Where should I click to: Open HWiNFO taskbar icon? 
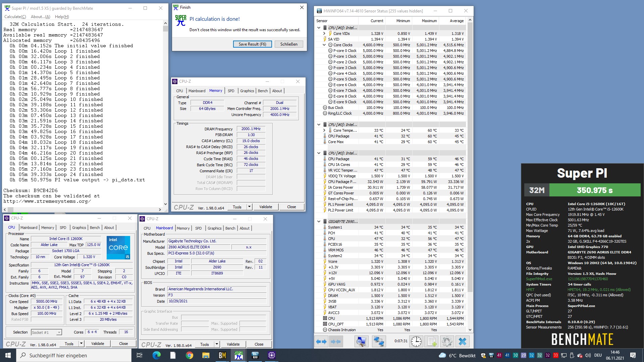(x=255, y=355)
